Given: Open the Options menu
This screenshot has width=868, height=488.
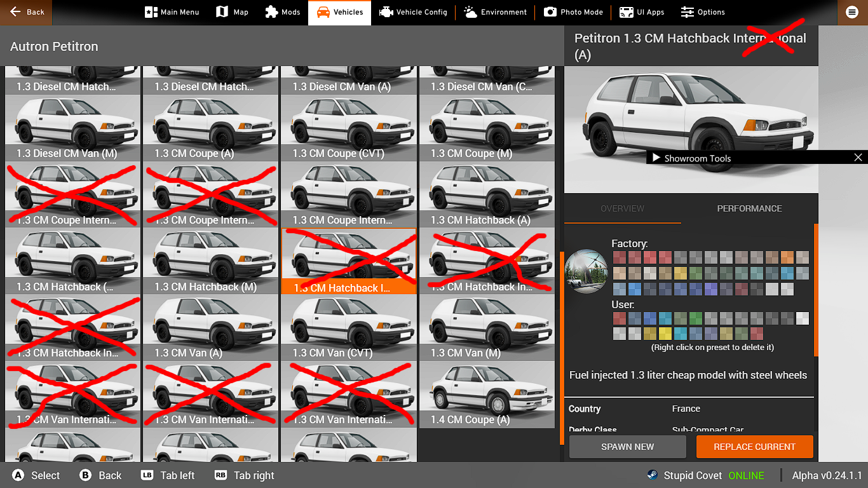Looking at the screenshot, I should pos(703,12).
